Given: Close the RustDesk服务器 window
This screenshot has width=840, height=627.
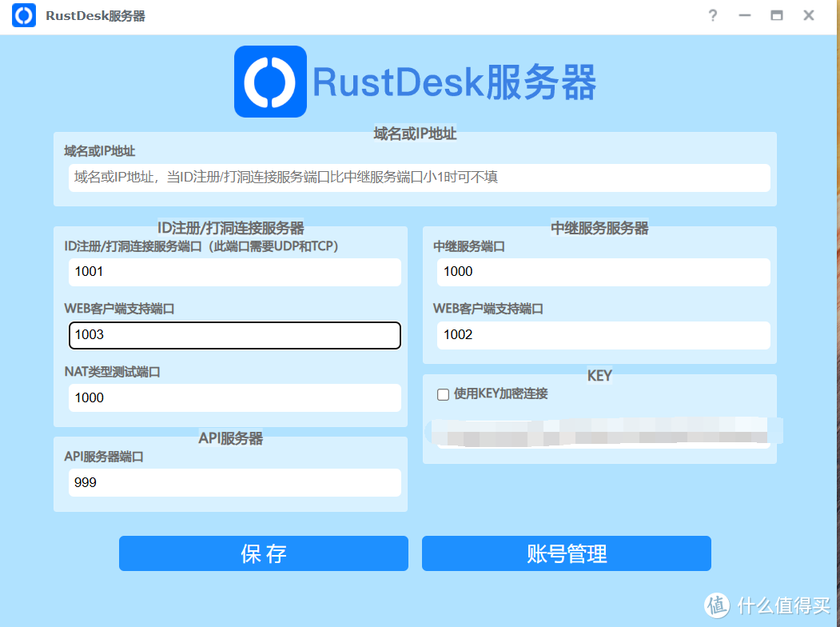Looking at the screenshot, I should pyautogui.click(x=809, y=16).
